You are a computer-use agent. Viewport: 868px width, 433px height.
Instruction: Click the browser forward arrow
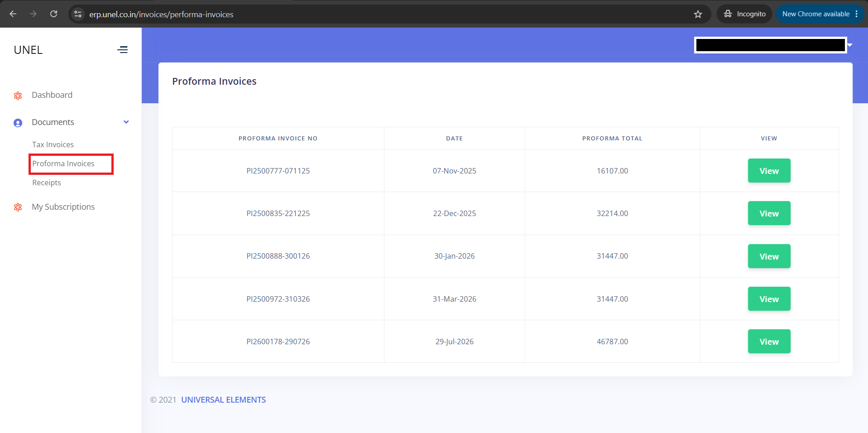[33, 14]
